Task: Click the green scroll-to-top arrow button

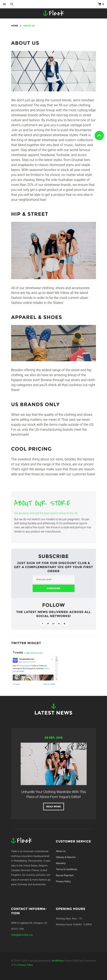Action: [99, 135]
